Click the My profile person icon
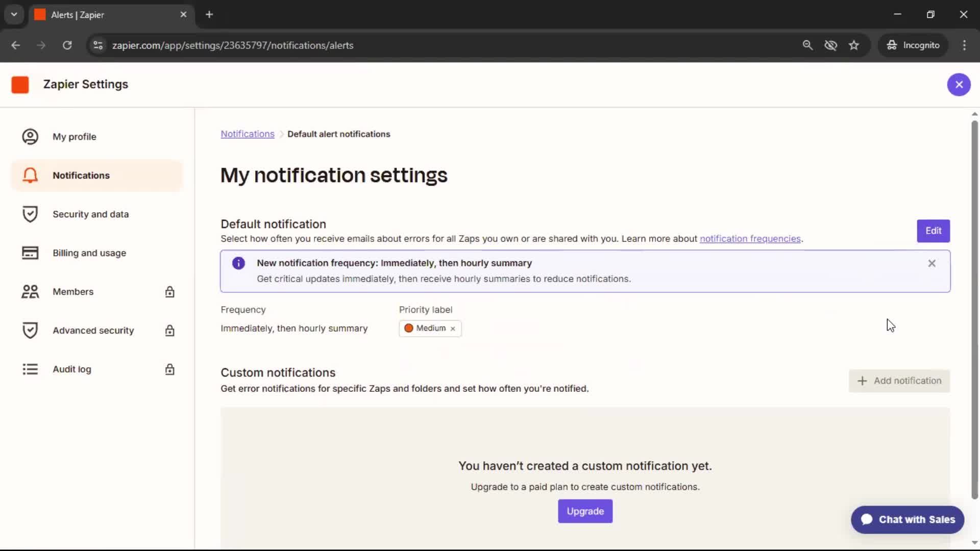This screenshot has height=551, width=980. tap(30, 137)
